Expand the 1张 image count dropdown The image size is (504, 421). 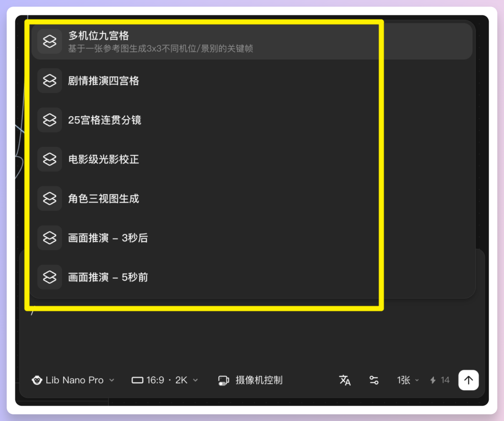[x=406, y=380]
